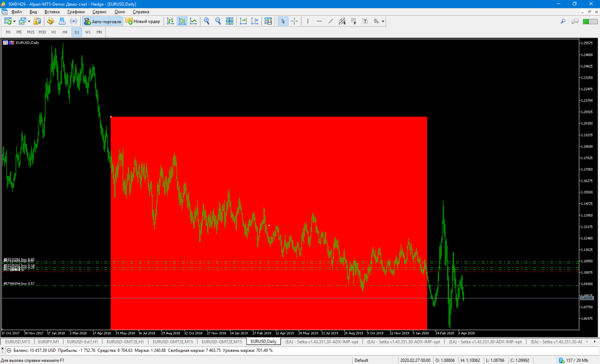Close the toolbox panel with X

pyautogui.click(x=2, y=349)
